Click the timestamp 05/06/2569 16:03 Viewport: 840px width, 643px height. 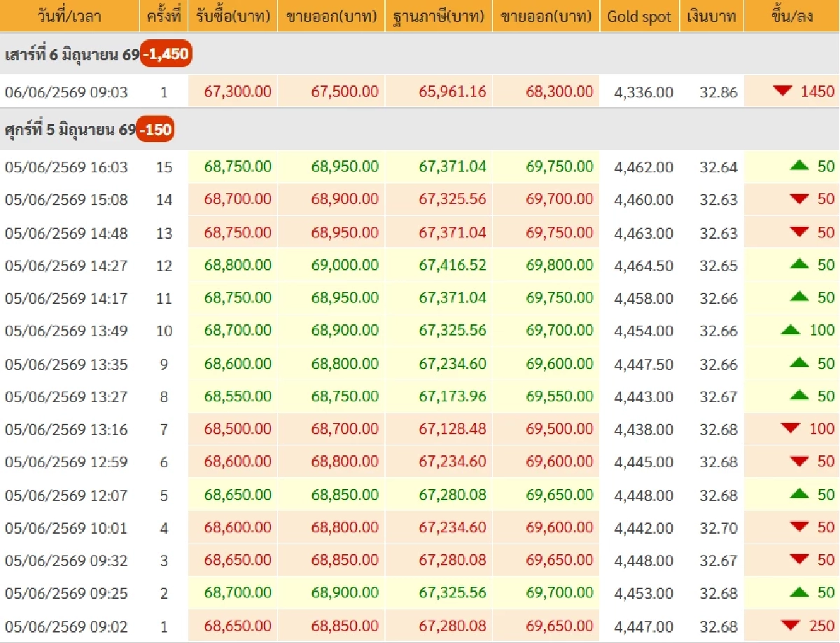click(x=66, y=167)
